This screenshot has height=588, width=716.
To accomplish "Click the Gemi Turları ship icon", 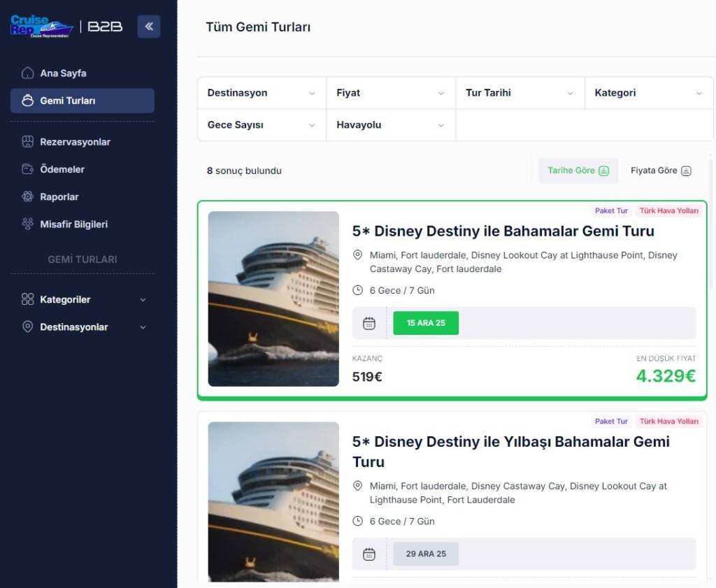I will [x=27, y=101].
